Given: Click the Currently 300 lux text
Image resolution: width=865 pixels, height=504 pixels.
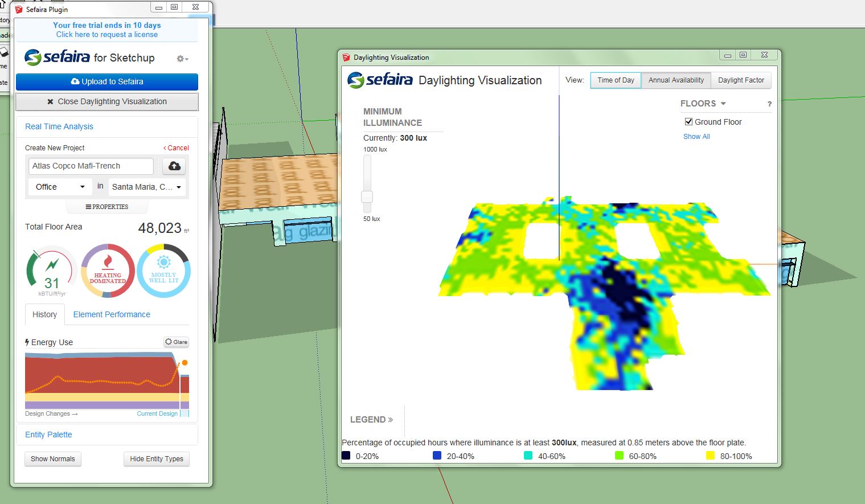Looking at the screenshot, I should tap(395, 138).
